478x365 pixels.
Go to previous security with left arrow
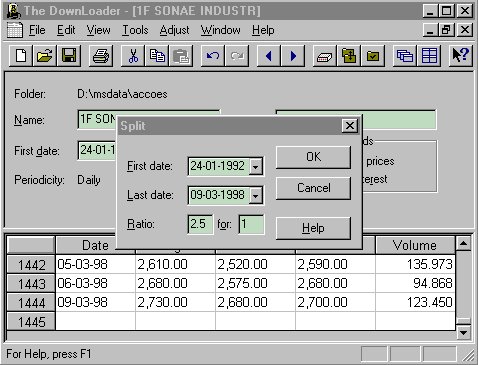[x=269, y=56]
